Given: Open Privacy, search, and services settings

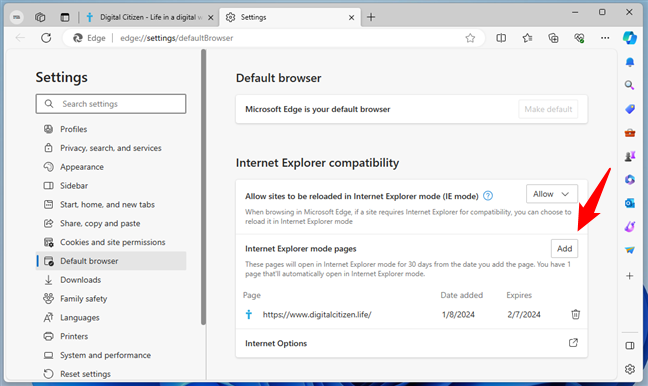Looking at the screenshot, I should (111, 148).
